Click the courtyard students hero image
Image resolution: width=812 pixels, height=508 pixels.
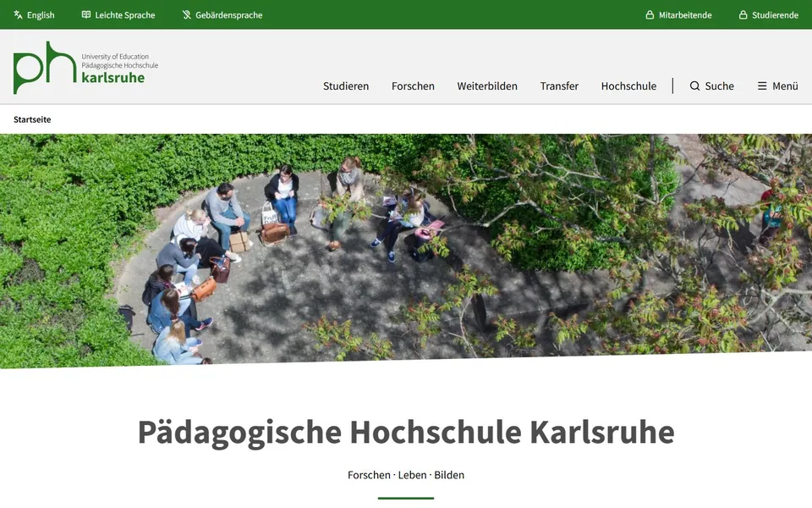(406, 250)
